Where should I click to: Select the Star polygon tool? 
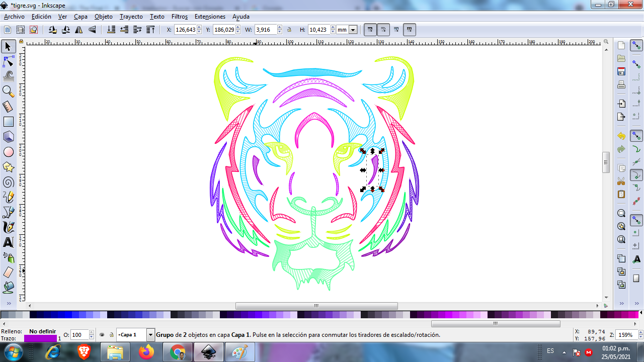tap(8, 167)
